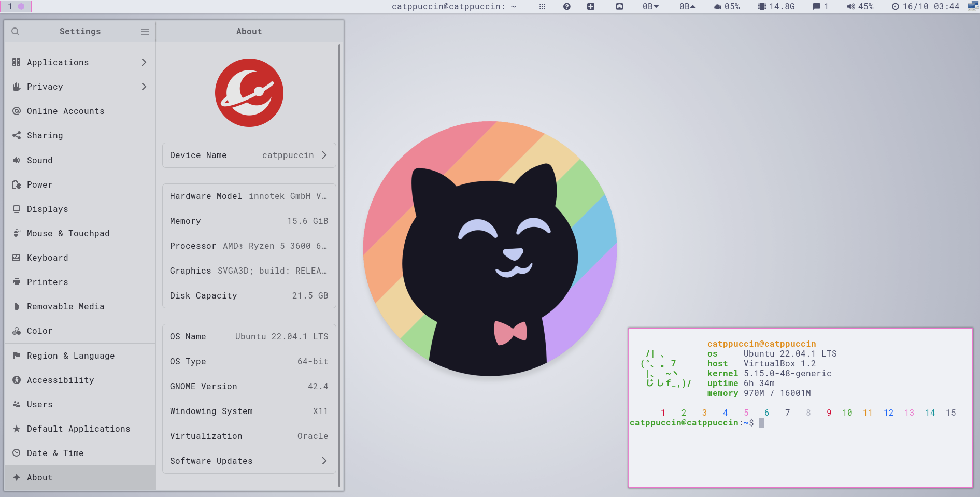Click the Power icon in sidebar

point(17,184)
